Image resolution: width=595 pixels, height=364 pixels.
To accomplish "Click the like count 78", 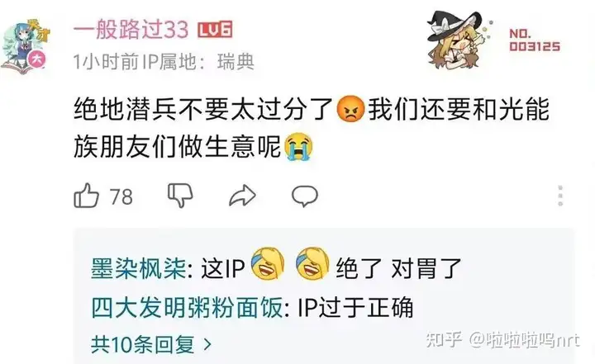I will 121,196.
